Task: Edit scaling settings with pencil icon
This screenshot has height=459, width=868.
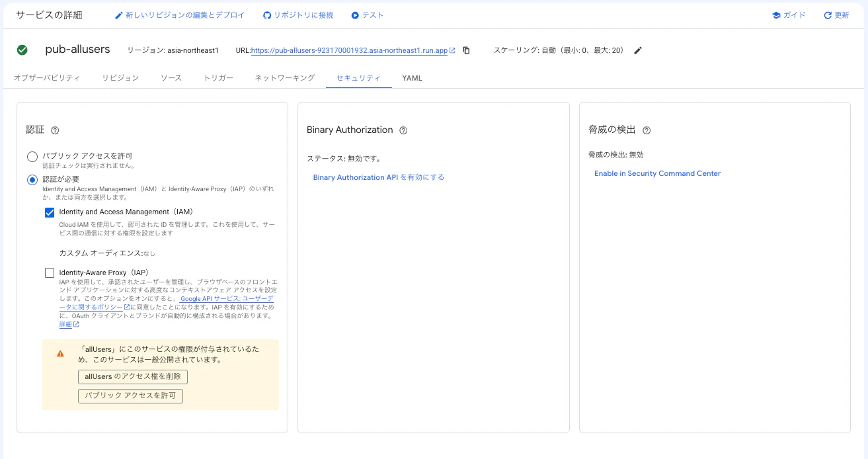Action: pos(638,50)
